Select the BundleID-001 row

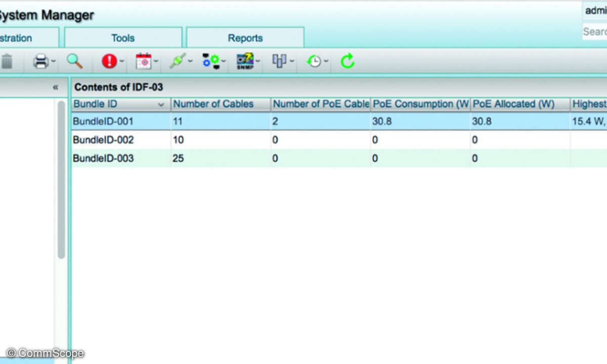(x=339, y=121)
